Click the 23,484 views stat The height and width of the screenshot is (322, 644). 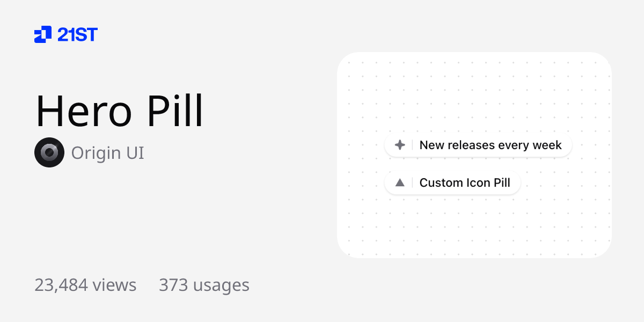tap(85, 285)
